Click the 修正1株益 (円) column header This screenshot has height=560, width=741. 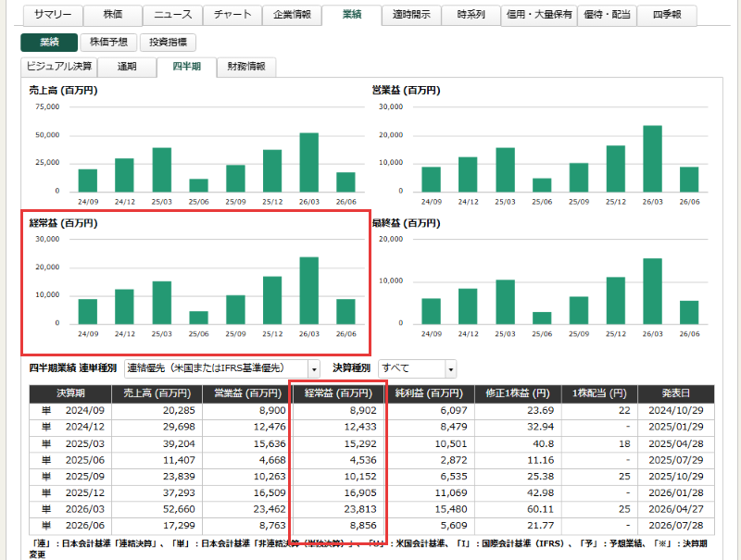[518, 393]
